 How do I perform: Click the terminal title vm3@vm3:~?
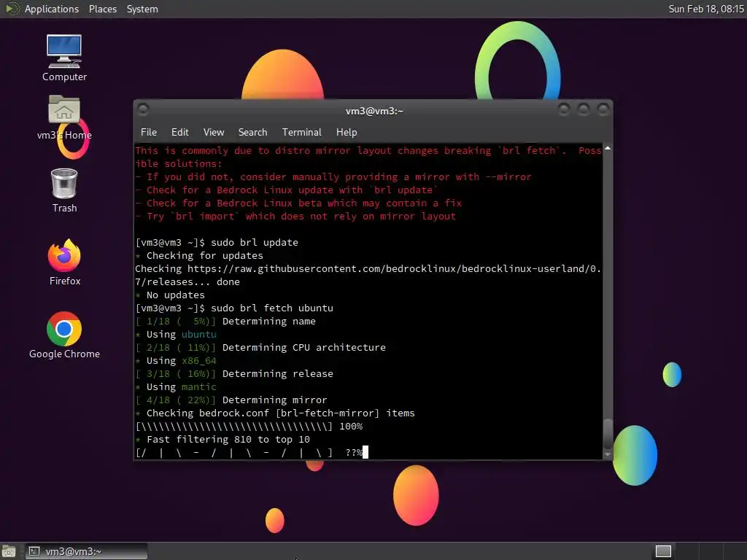tap(374, 111)
